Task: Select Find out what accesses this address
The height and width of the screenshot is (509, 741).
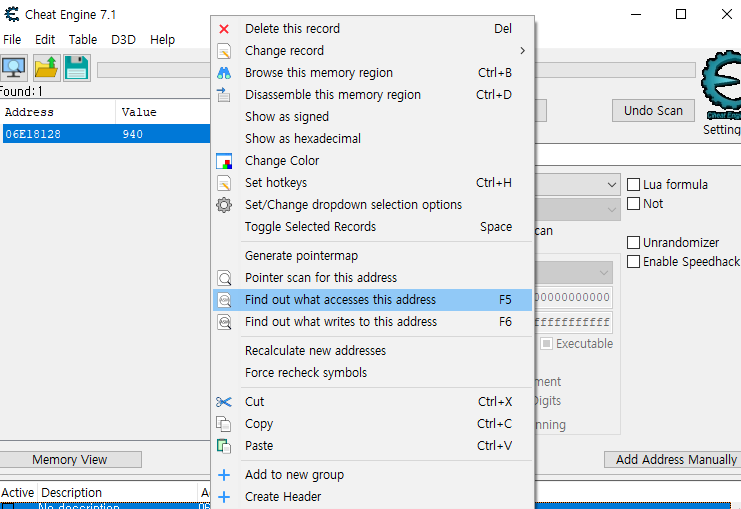Action: click(x=372, y=300)
